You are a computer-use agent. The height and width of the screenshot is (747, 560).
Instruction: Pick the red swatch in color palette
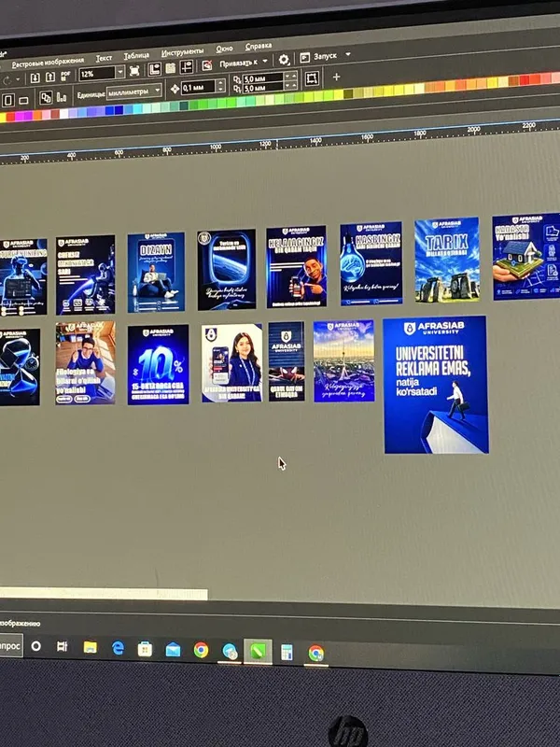click(x=10, y=117)
